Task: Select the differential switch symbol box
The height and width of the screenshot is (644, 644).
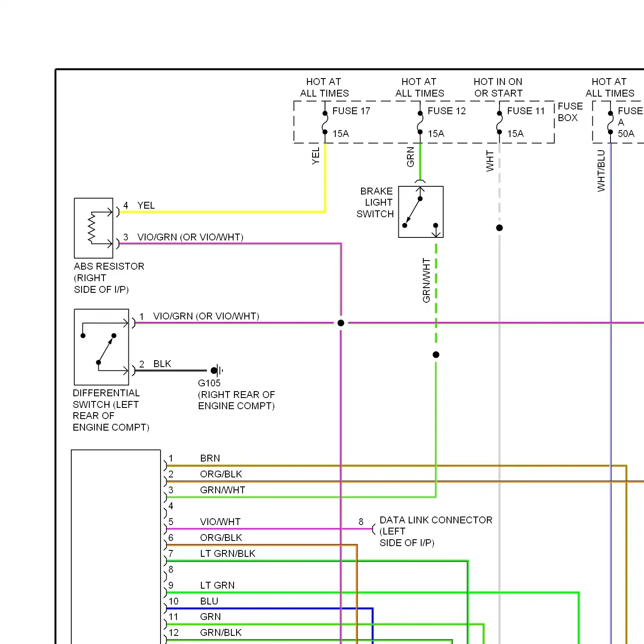Action: tap(101, 347)
